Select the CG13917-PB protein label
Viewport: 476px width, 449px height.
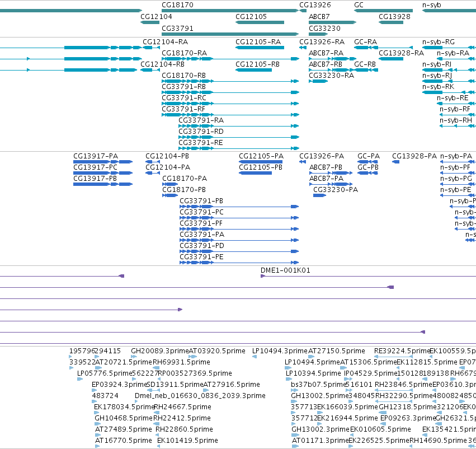coord(95,179)
